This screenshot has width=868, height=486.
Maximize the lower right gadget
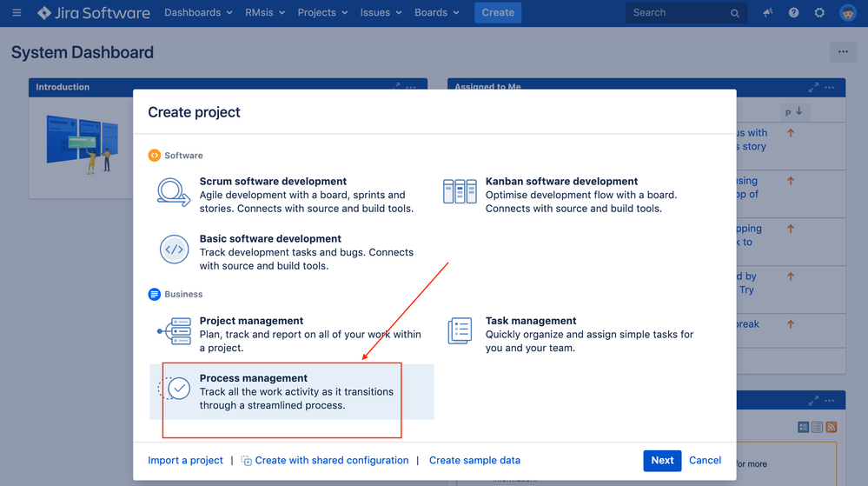coord(813,400)
